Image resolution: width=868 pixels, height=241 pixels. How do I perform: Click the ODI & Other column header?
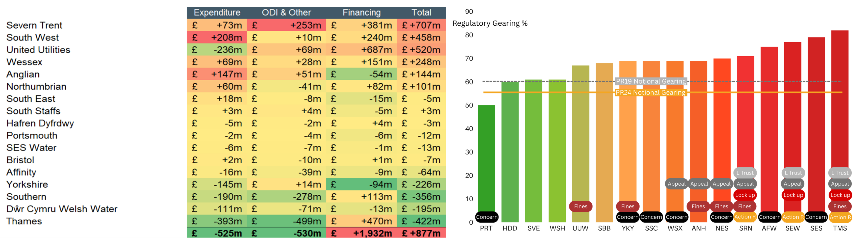pyautogui.click(x=286, y=13)
